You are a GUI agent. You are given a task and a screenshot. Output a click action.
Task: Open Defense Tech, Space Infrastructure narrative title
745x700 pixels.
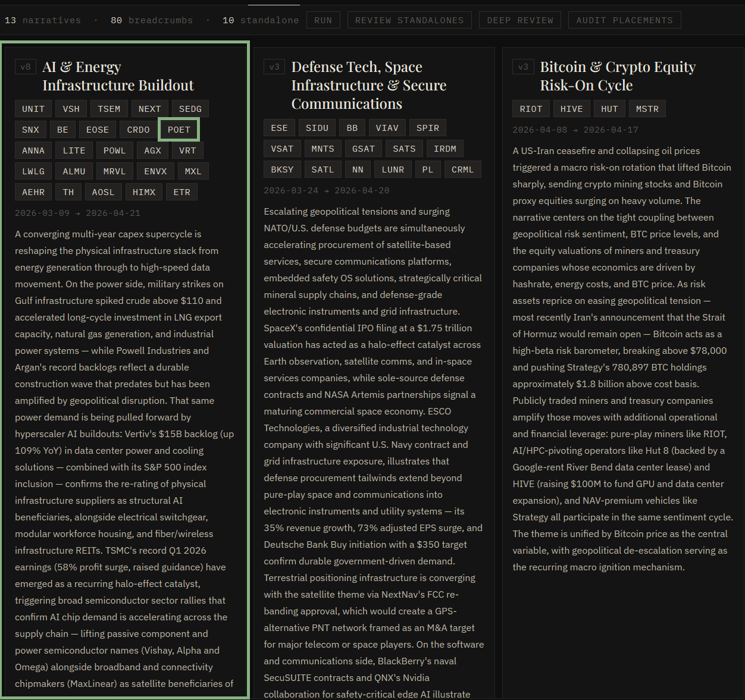[369, 85]
